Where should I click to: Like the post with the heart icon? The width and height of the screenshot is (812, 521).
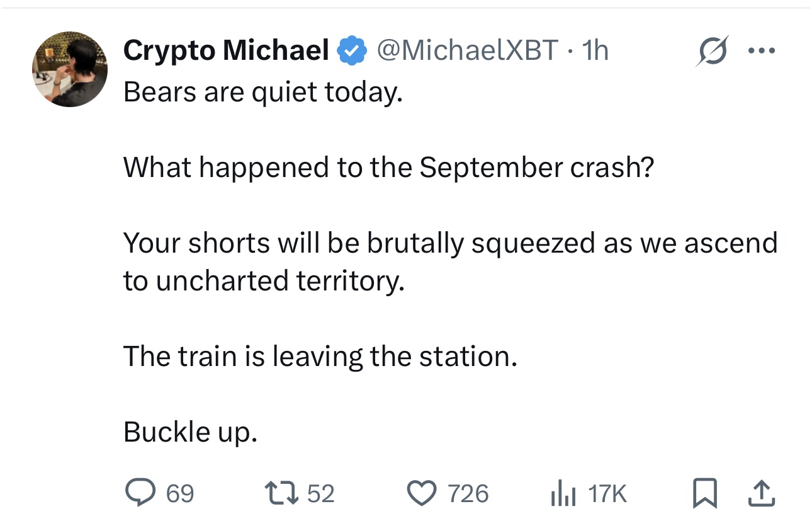(x=423, y=493)
